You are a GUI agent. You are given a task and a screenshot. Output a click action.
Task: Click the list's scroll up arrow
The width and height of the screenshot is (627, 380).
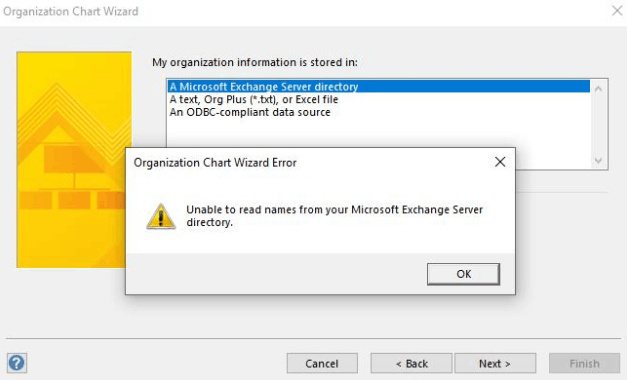599,88
